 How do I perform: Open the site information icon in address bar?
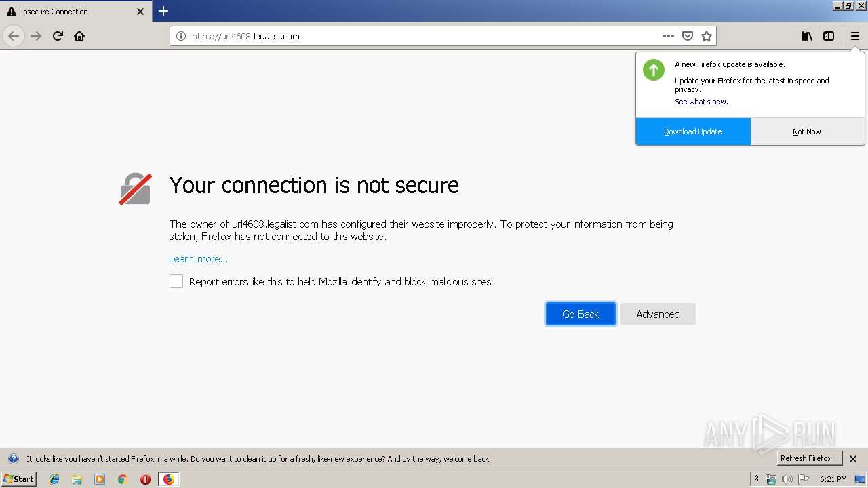pyautogui.click(x=181, y=36)
